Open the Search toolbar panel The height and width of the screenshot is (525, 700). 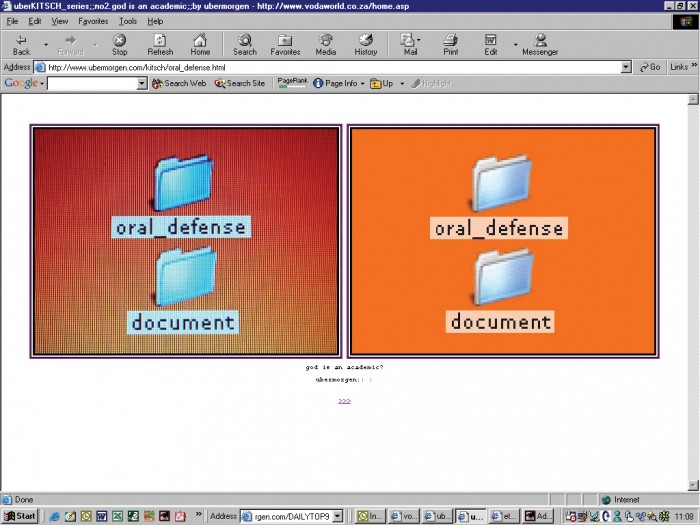[245, 45]
